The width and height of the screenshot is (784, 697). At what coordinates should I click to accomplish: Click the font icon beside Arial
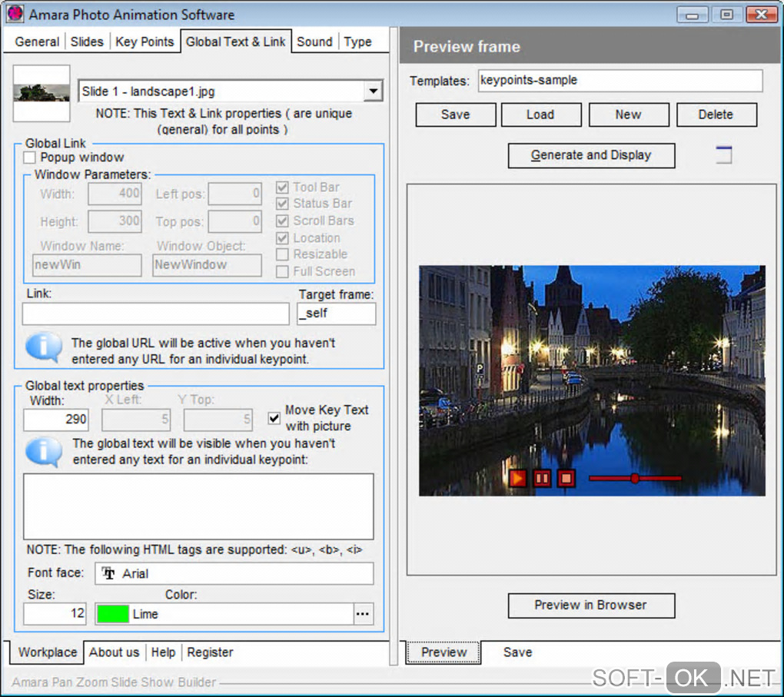point(108,573)
